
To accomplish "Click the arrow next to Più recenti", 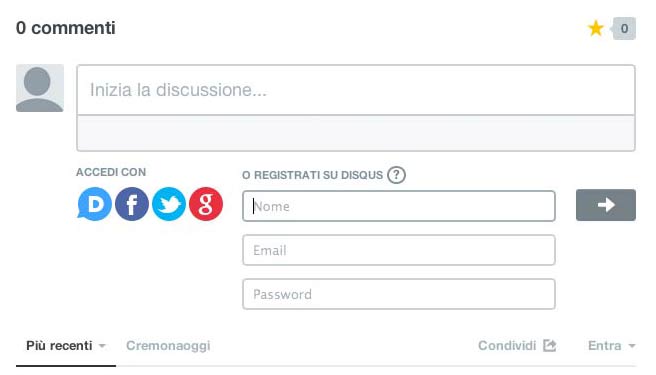I will pos(102,346).
